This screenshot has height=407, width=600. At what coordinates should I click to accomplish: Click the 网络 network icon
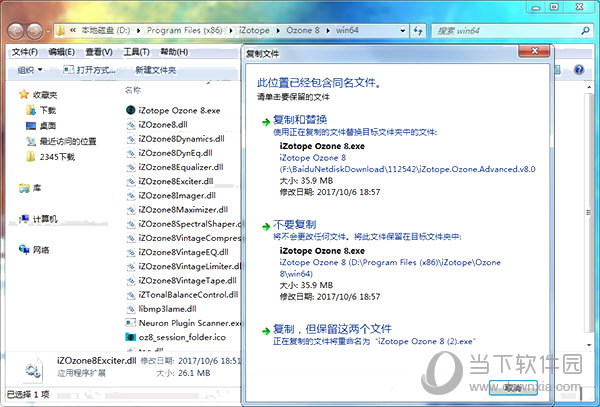(24, 250)
